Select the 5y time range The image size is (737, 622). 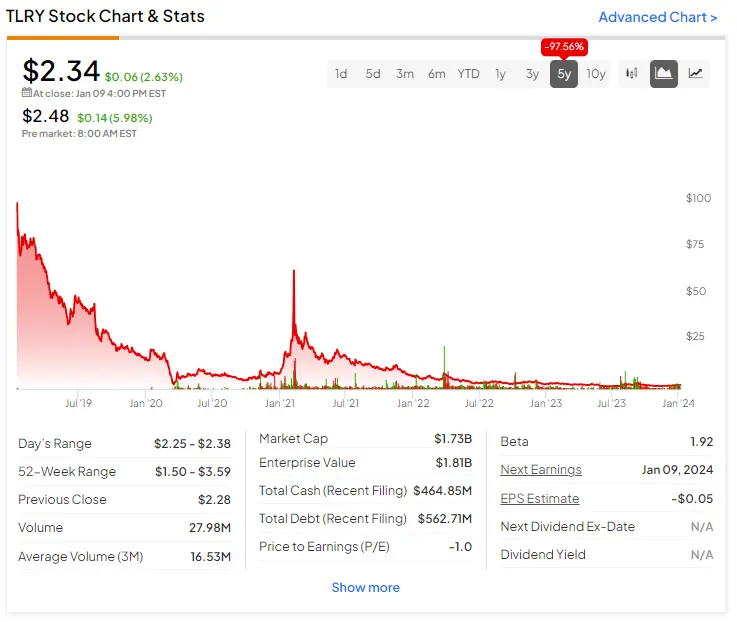click(564, 74)
